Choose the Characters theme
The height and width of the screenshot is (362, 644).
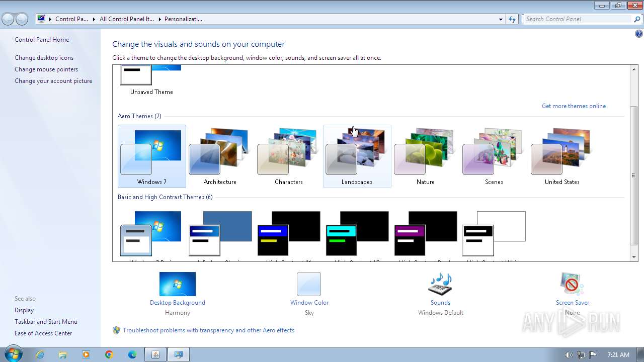(x=288, y=156)
